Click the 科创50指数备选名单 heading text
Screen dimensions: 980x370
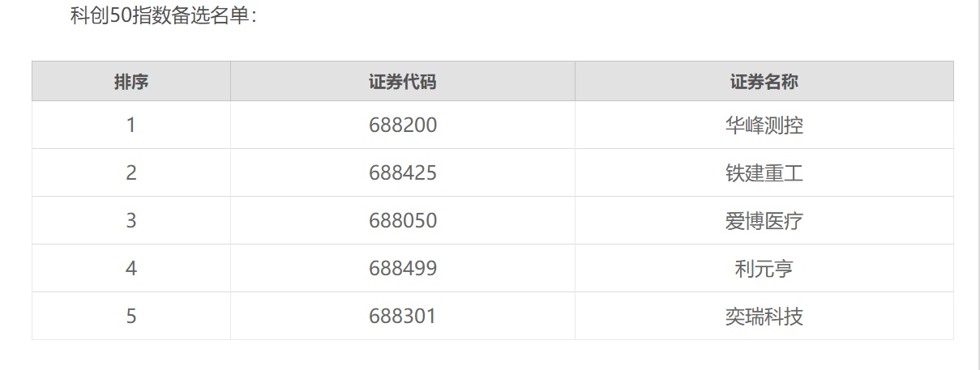click(x=164, y=15)
